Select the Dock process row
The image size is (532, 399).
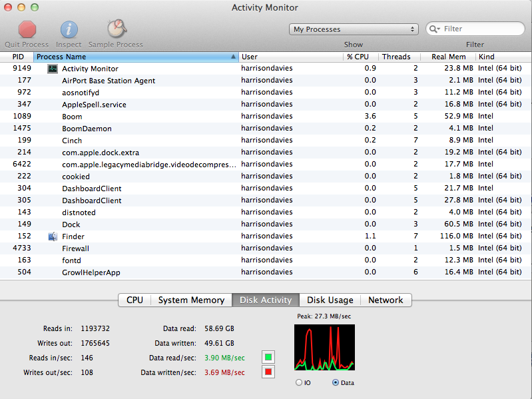(266, 224)
